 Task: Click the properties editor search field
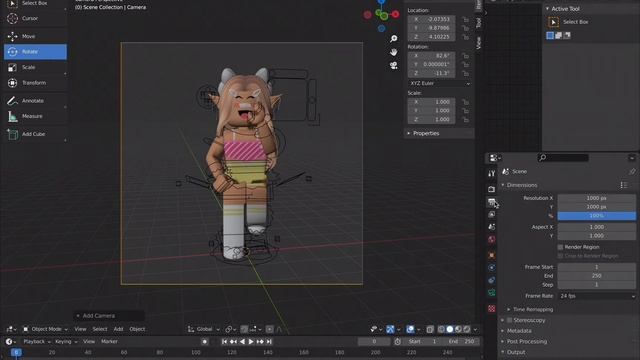click(564, 158)
